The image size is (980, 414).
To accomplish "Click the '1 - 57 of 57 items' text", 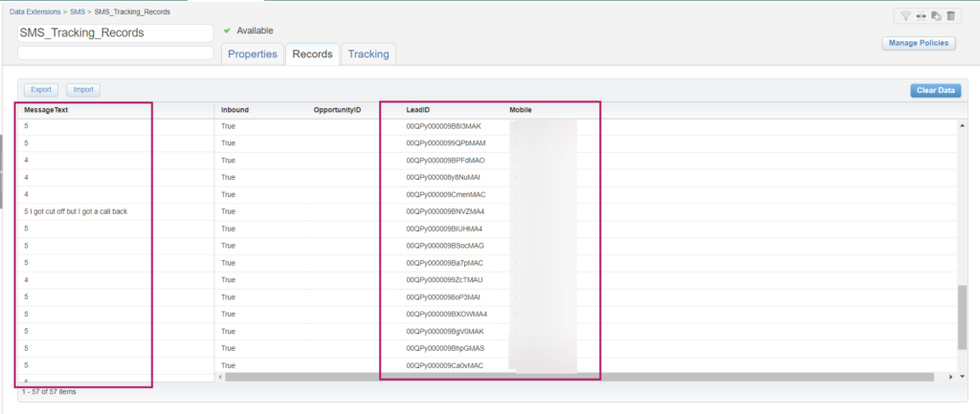I will pos(49,392).
